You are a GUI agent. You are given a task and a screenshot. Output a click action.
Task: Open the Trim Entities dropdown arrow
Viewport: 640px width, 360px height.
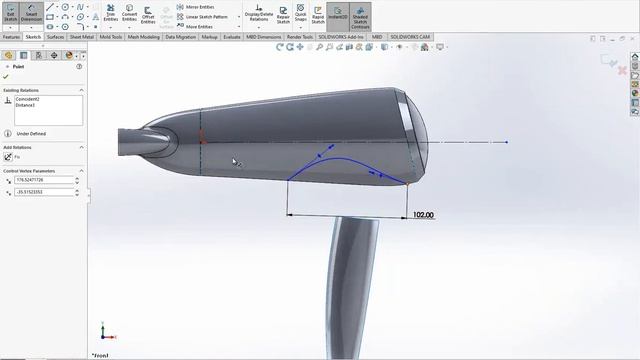point(111,27)
